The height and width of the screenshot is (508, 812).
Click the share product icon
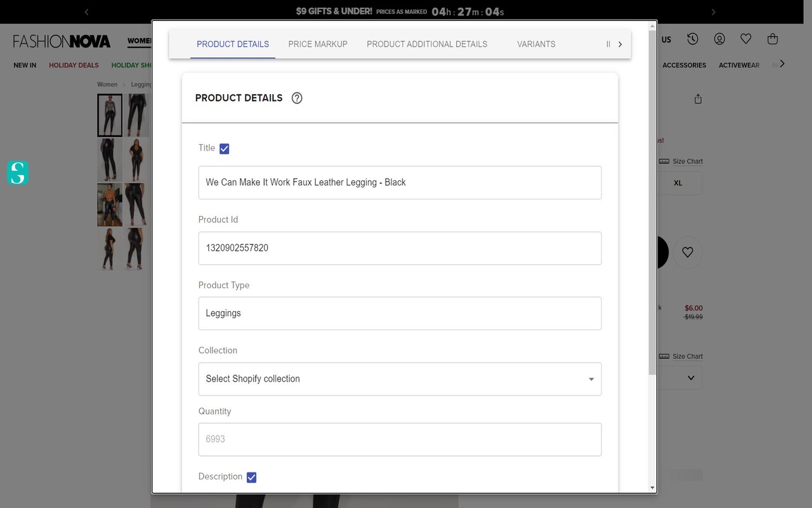(698, 99)
